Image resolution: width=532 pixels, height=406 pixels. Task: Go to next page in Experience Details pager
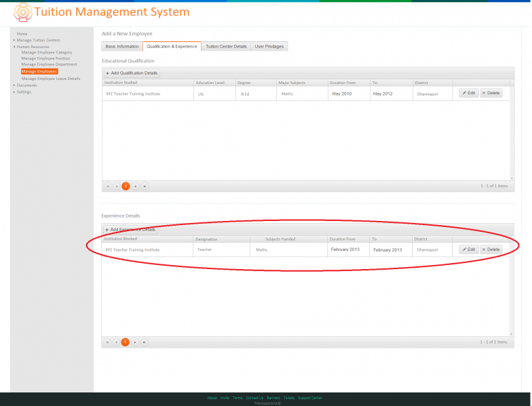coord(135,342)
